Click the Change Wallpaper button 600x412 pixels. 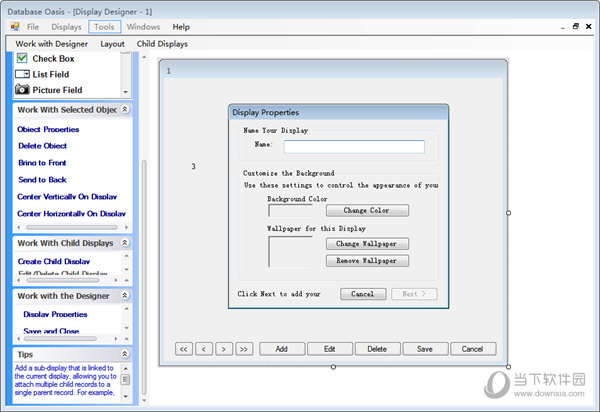[x=367, y=244]
